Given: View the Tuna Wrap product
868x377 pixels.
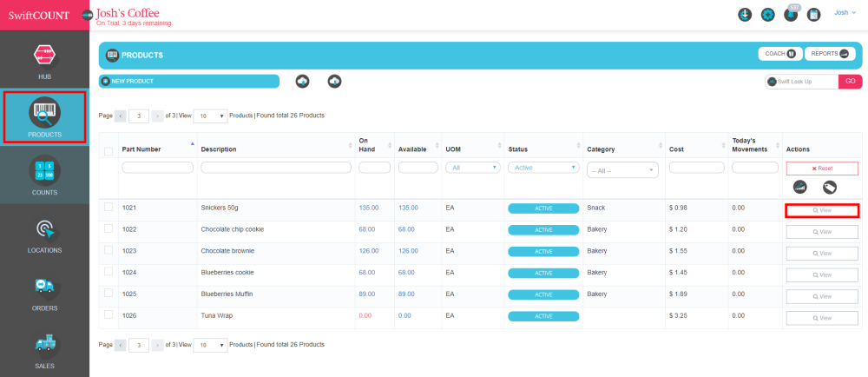Looking at the screenshot, I should pyautogui.click(x=822, y=318).
